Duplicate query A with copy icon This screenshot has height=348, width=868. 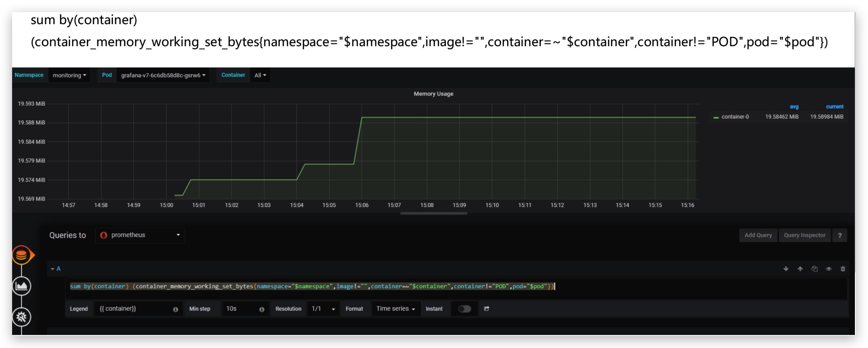click(x=814, y=269)
